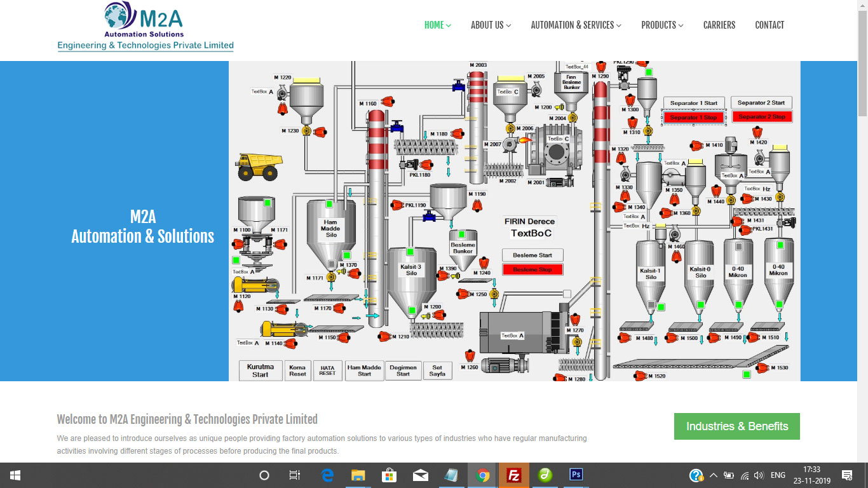Open the Mail app from taskbar
The height and width of the screenshot is (488, 868).
click(420, 475)
